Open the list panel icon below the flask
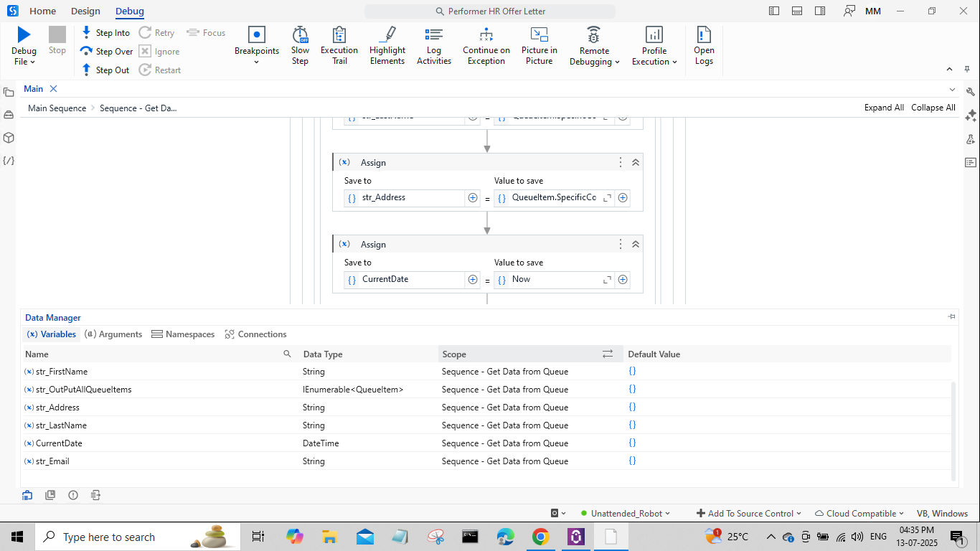 pos(971,163)
